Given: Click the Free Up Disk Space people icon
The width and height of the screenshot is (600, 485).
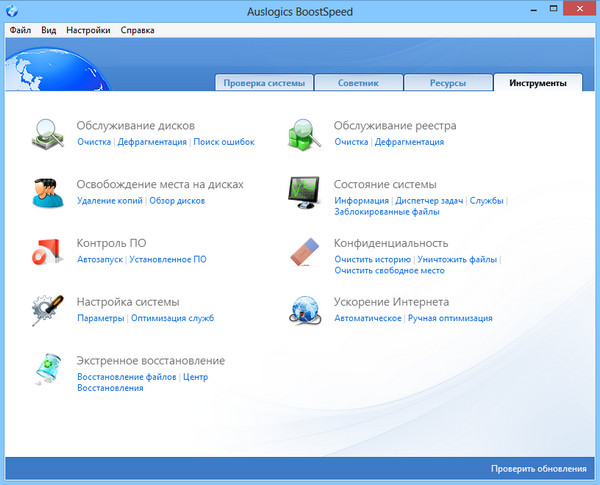Looking at the screenshot, I should (47, 191).
